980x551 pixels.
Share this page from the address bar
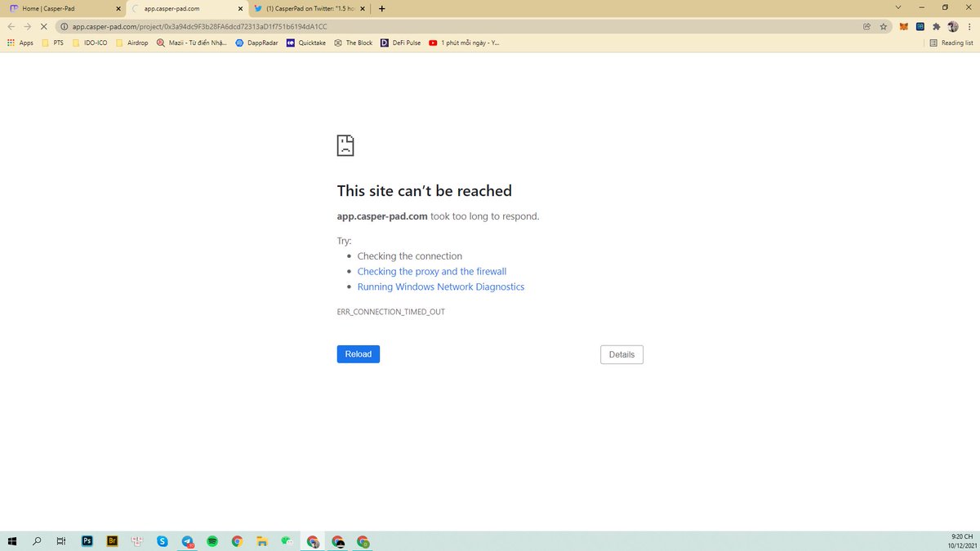tap(866, 26)
